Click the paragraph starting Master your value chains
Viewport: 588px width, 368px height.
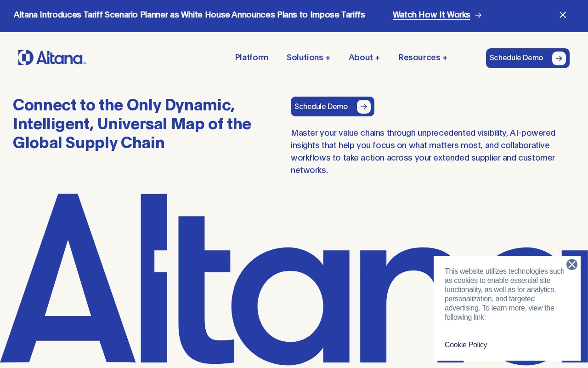point(423,151)
